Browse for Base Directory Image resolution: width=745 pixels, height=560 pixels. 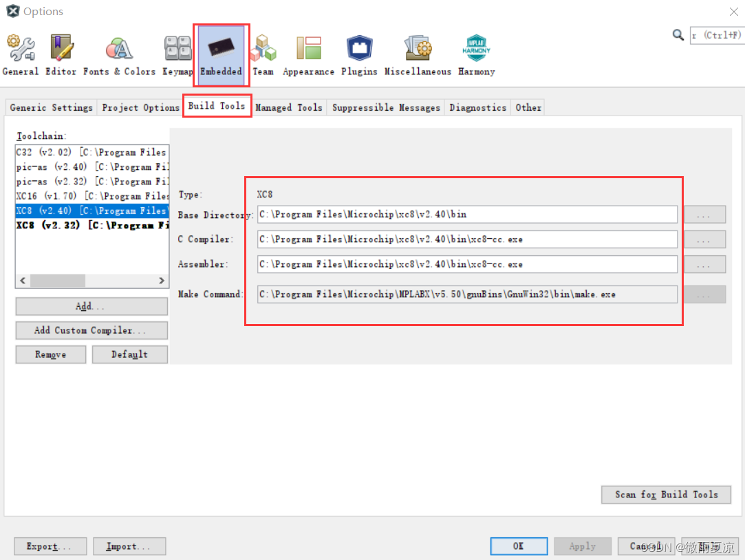pos(704,214)
